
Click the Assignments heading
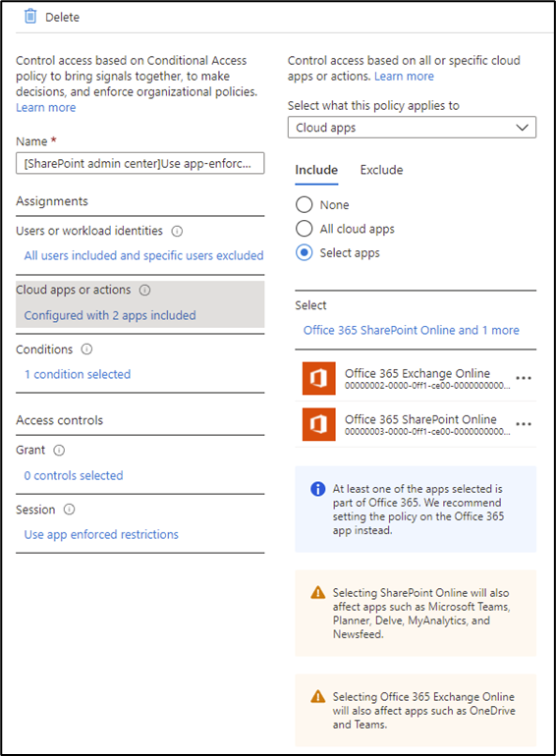pos(52,201)
